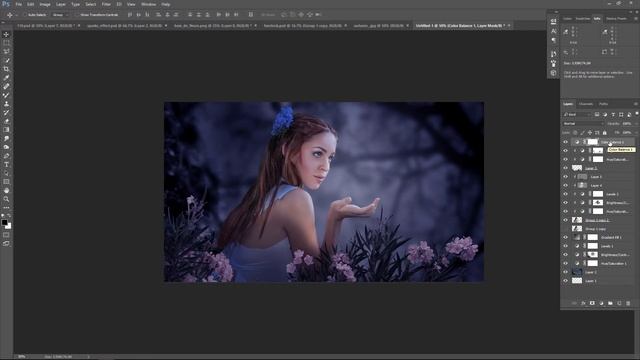Open the layer Kind filter dropdown
This screenshot has height=360, width=640.
click(577, 115)
